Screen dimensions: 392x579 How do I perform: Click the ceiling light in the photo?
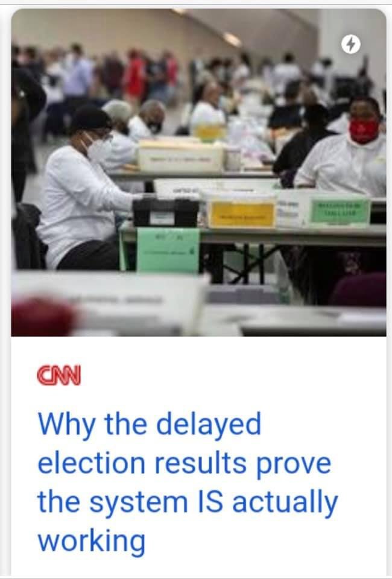[232, 39]
